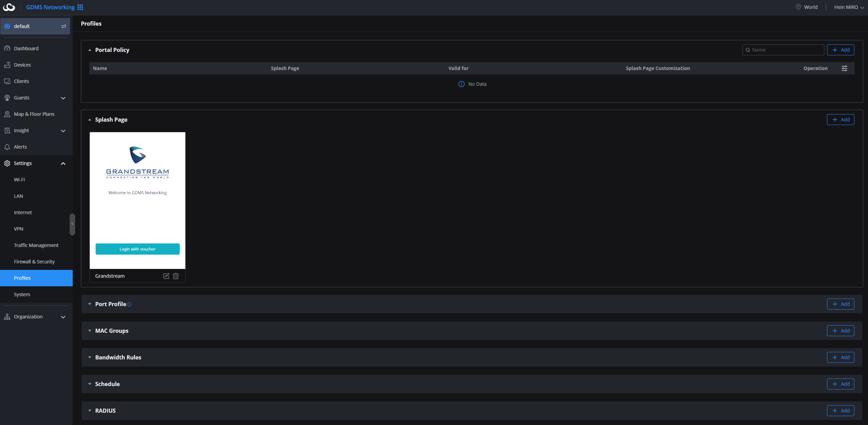868x425 pixels.
Task: Open the column settings icon in Portal Policy
Action: click(x=844, y=68)
